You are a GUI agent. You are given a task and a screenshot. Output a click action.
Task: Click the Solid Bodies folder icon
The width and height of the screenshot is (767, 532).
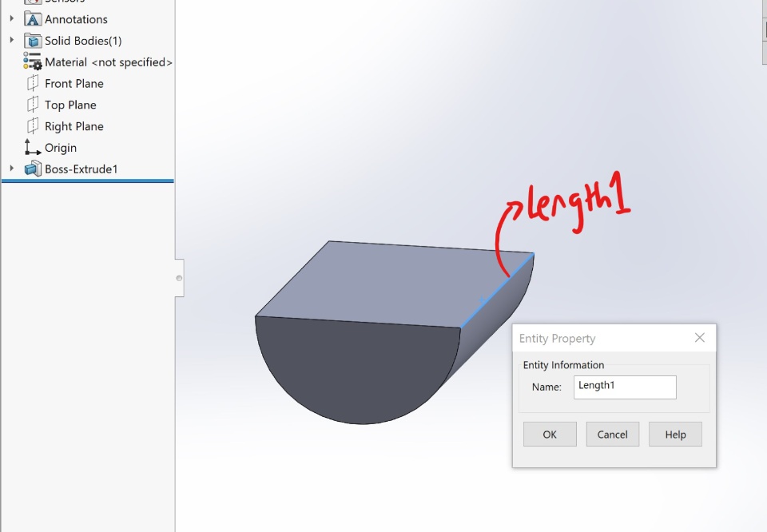pyautogui.click(x=33, y=41)
